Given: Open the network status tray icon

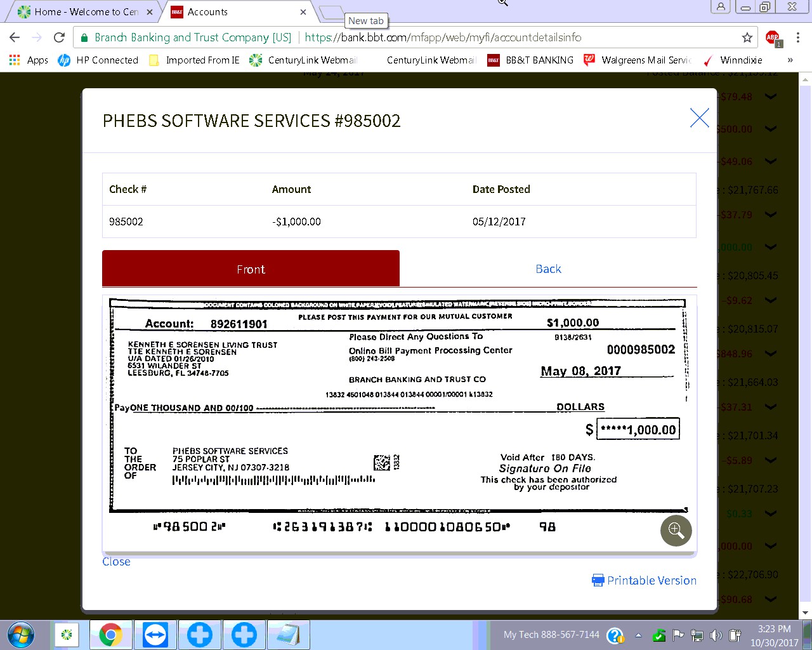Looking at the screenshot, I should (x=697, y=635).
